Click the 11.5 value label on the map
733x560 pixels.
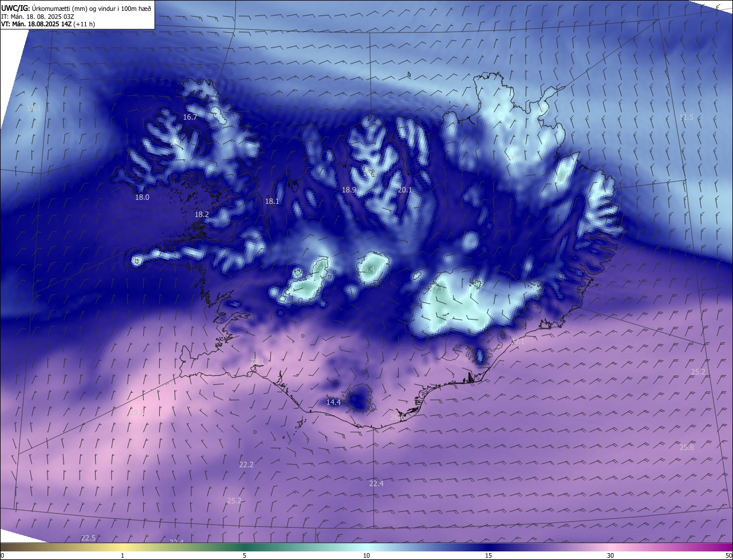(x=686, y=117)
